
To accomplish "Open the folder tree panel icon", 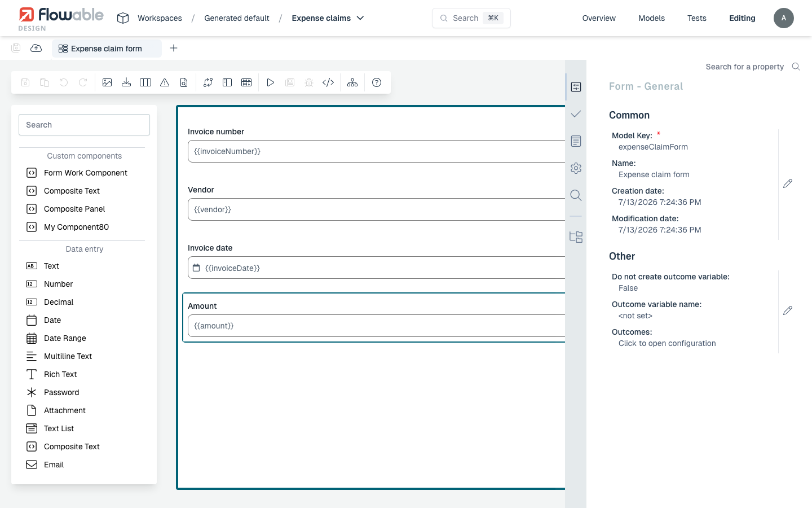I will tap(576, 237).
